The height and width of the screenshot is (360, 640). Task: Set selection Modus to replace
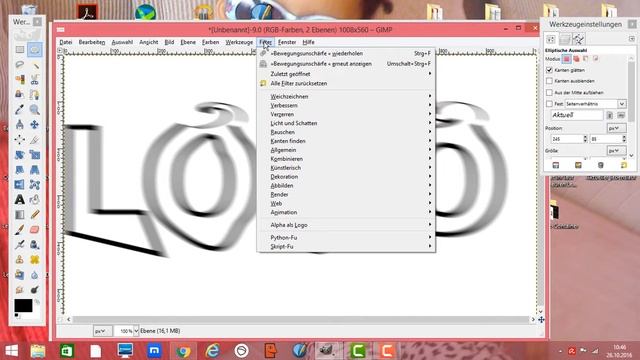(567, 59)
